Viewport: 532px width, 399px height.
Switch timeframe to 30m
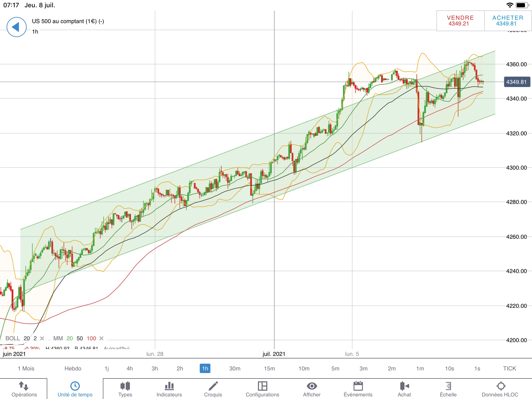(235, 368)
